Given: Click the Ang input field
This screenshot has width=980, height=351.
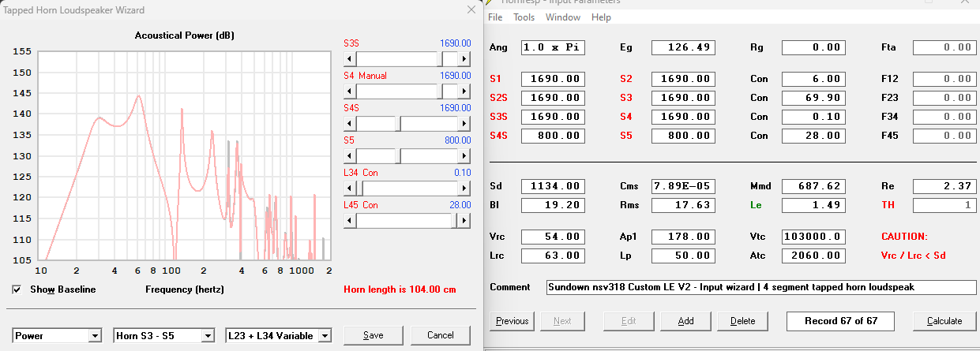Looking at the screenshot, I should click(553, 47).
